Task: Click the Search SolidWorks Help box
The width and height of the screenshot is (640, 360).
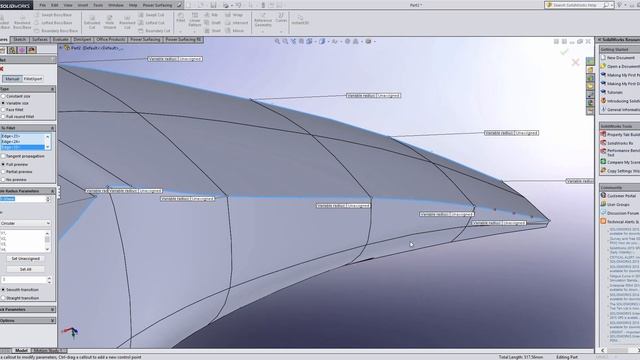Action: coord(578,5)
